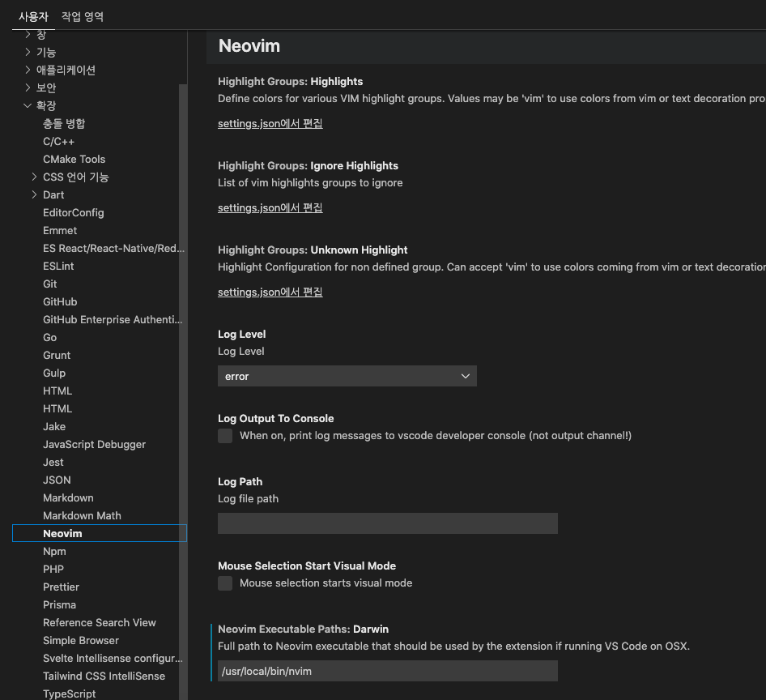The height and width of the screenshot is (700, 766).
Task: Switch to the 사용자 settings tab
Action: (33, 17)
